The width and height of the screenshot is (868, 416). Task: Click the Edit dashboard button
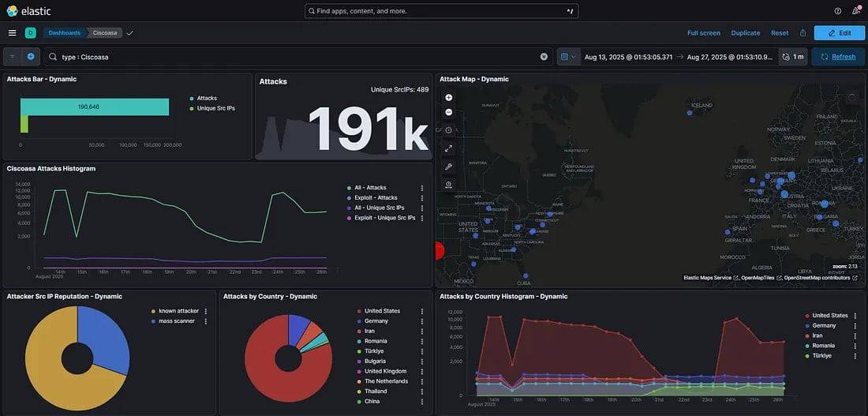click(839, 33)
